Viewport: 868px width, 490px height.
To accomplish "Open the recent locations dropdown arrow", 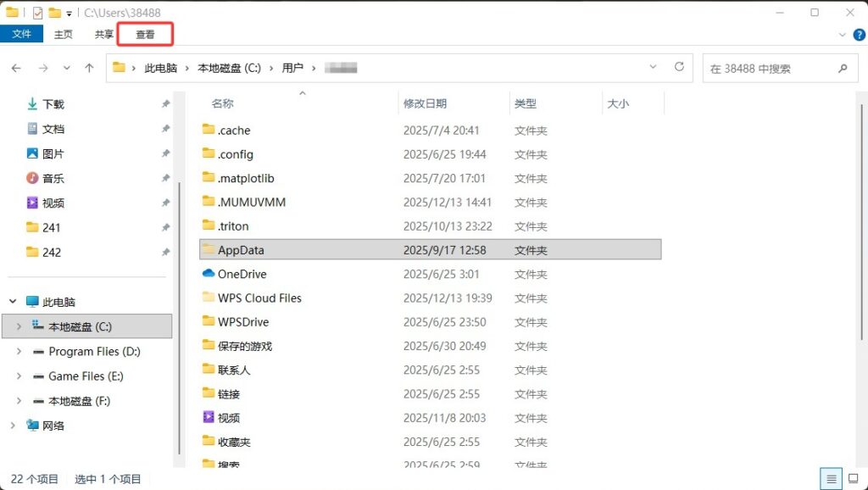I will click(x=66, y=68).
